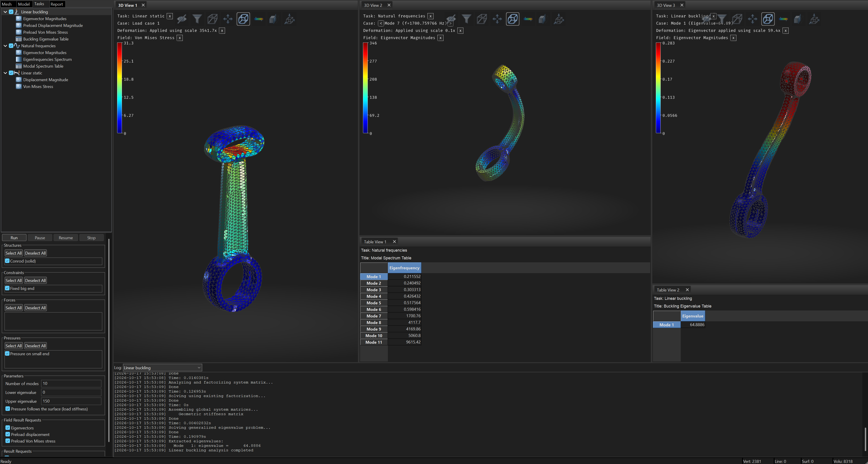Uncheck the Conrod (solid) structure checkbox
Screen dimensions: 868x464
(x=7, y=261)
